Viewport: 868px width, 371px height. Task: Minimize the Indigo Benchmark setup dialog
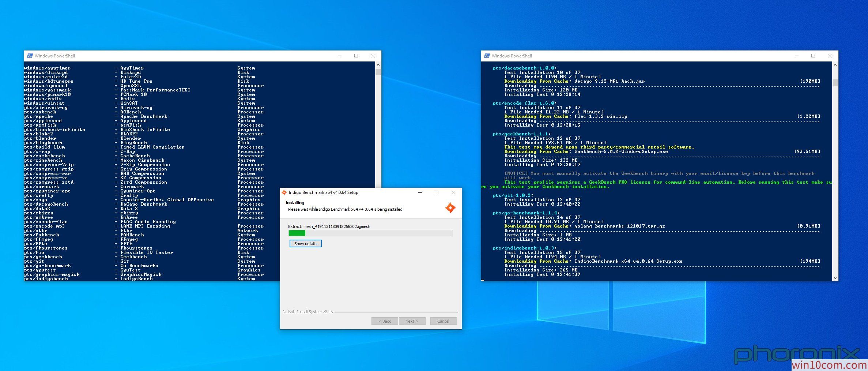point(420,192)
